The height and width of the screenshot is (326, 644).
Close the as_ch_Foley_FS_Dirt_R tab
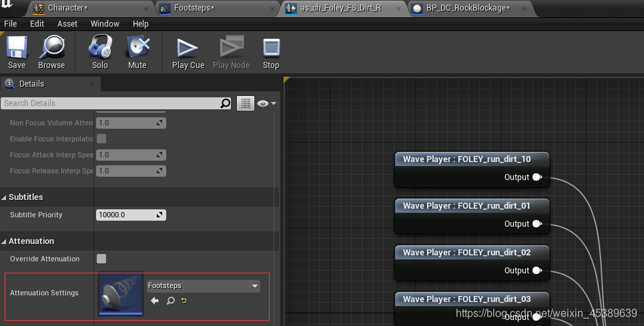pyautogui.click(x=398, y=9)
